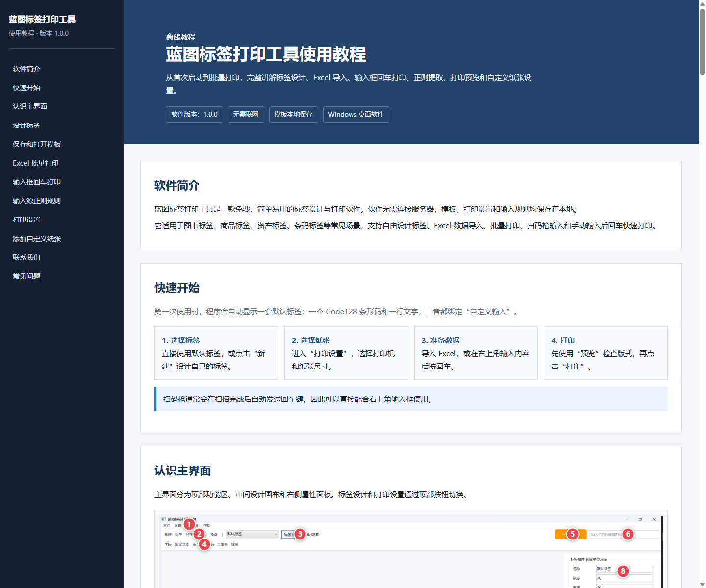Click the 蓝图标签打印工具 sidebar title
Screen dimensions: 706x588
42,19
